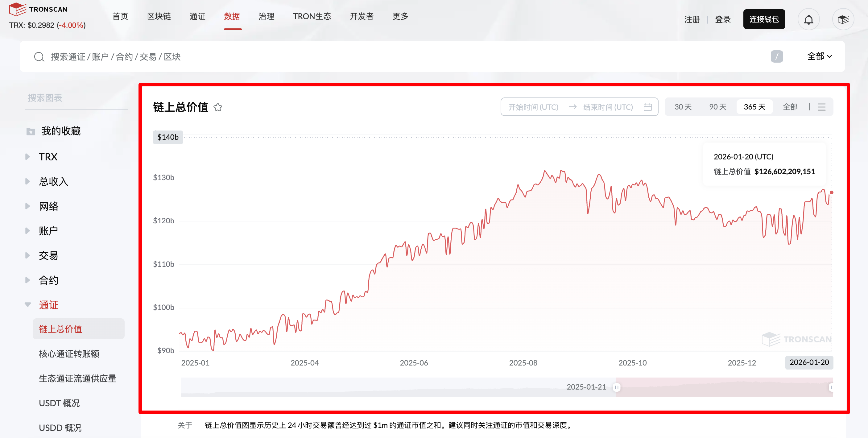This screenshot has height=438, width=868.
Task: Collapse the 通证 category
Action: click(x=28, y=304)
